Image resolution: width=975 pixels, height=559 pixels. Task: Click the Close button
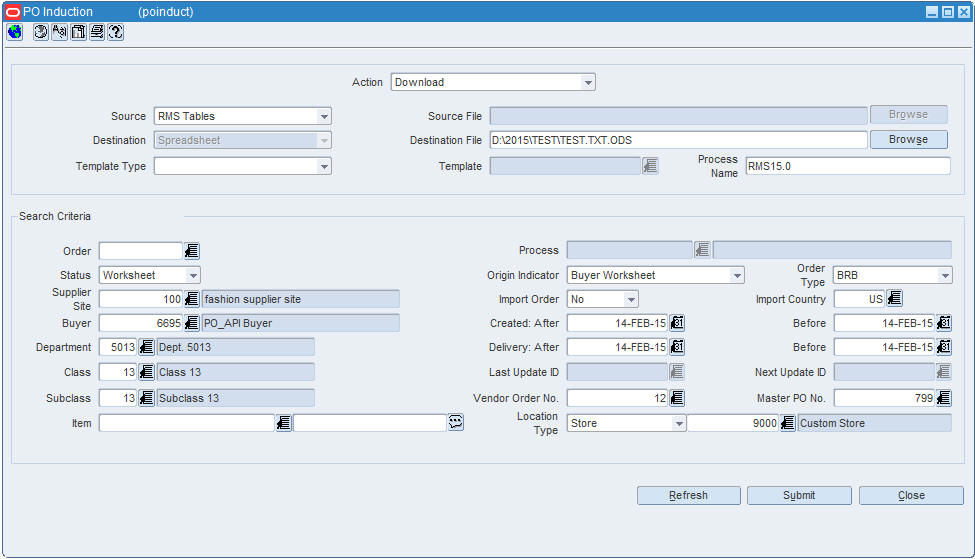911,496
